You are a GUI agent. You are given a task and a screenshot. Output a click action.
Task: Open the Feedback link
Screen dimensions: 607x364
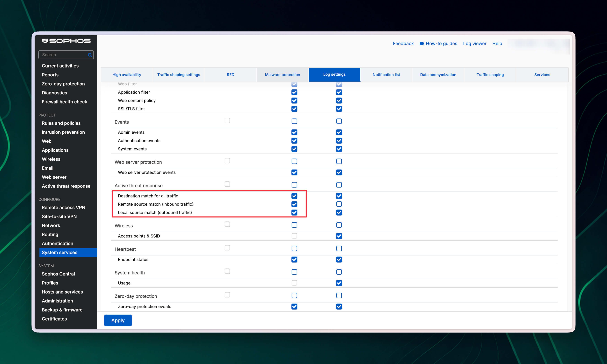[403, 43]
